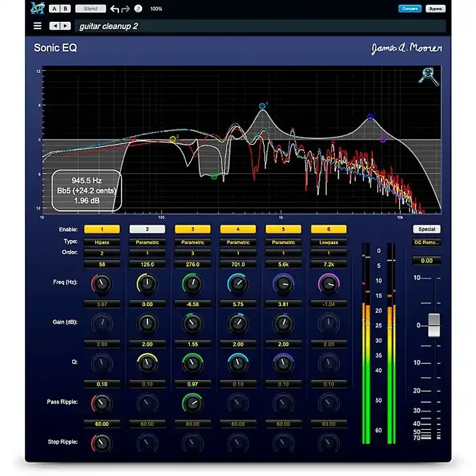Toggle band 4 enable button
Image resolution: width=476 pixels, height=476 pixels.
tap(238, 229)
